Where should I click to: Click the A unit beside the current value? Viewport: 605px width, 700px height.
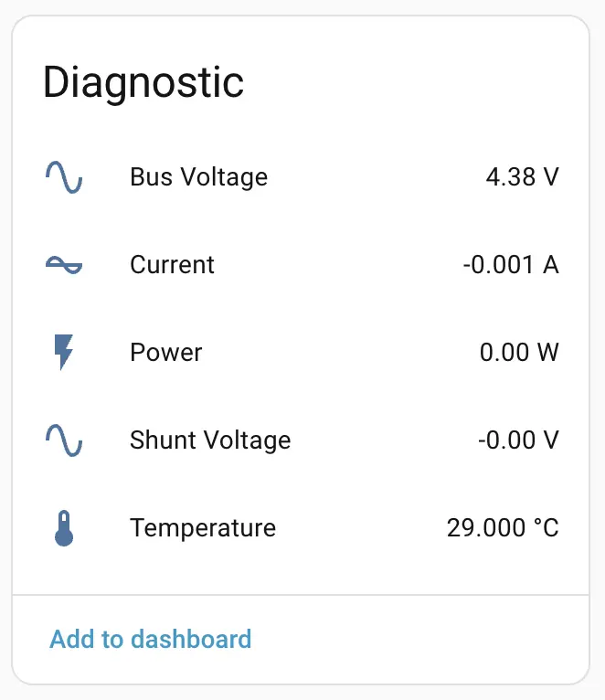pyautogui.click(x=550, y=265)
